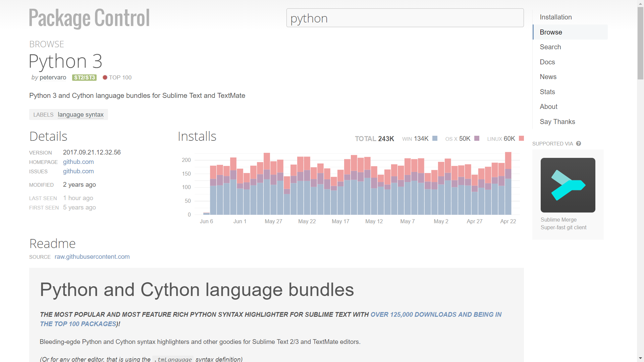Open the Docs page
The width and height of the screenshot is (644, 362).
[547, 62]
